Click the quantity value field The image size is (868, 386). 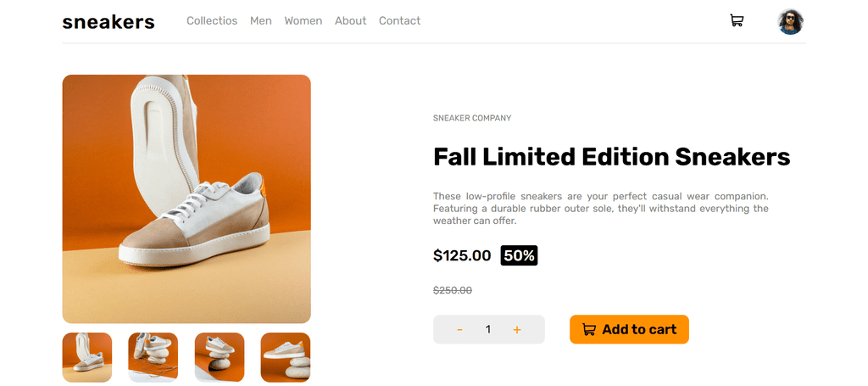(x=487, y=329)
